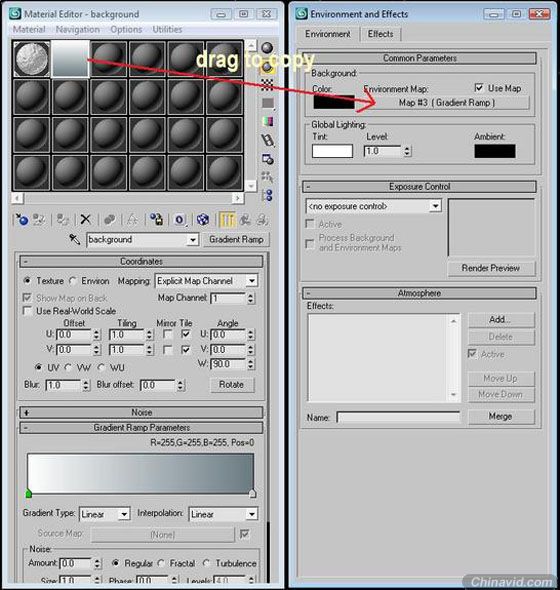Toggle the Show End Result icon
560x590 pixels.
tap(227, 219)
